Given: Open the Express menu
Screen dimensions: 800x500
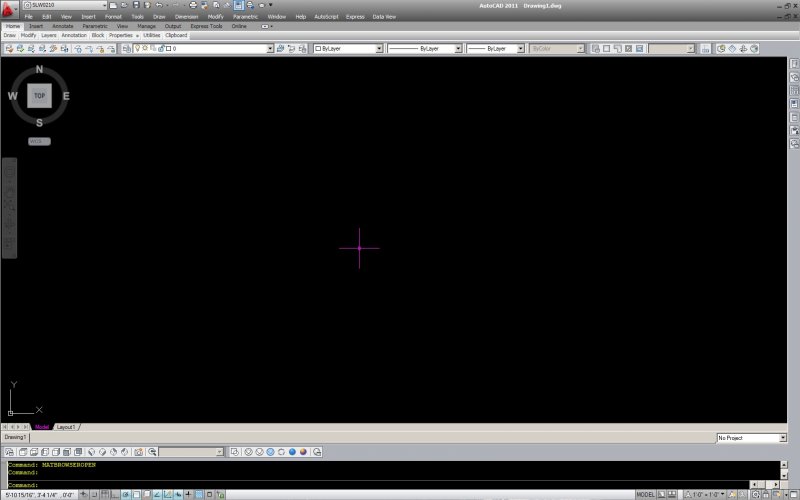Looking at the screenshot, I should pyautogui.click(x=355, y=17).
